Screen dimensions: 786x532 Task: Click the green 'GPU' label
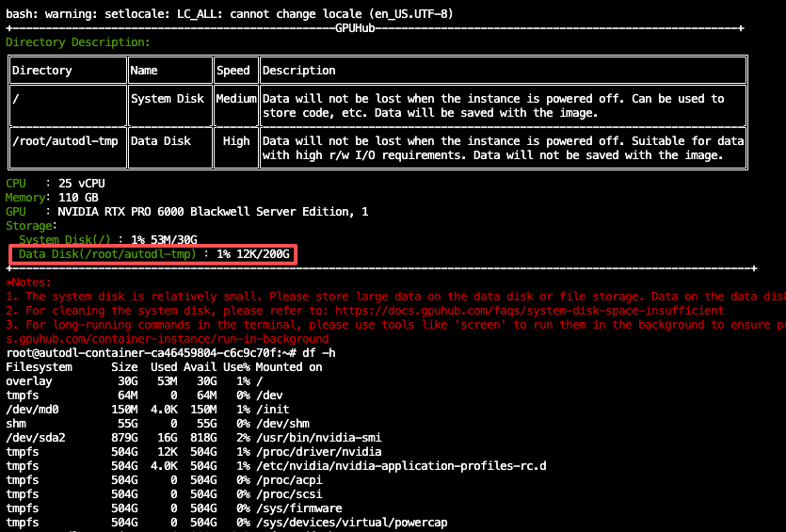(16, 212)
